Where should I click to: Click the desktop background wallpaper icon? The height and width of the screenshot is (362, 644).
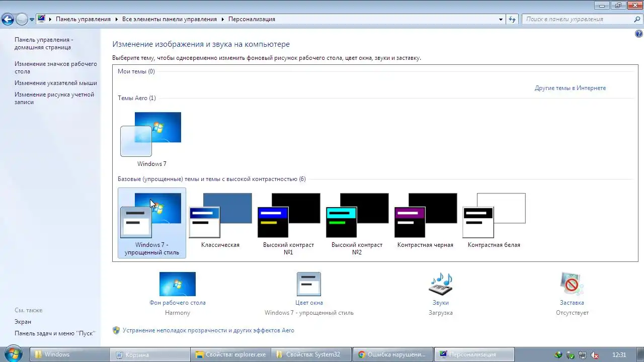tap(178, 284)
